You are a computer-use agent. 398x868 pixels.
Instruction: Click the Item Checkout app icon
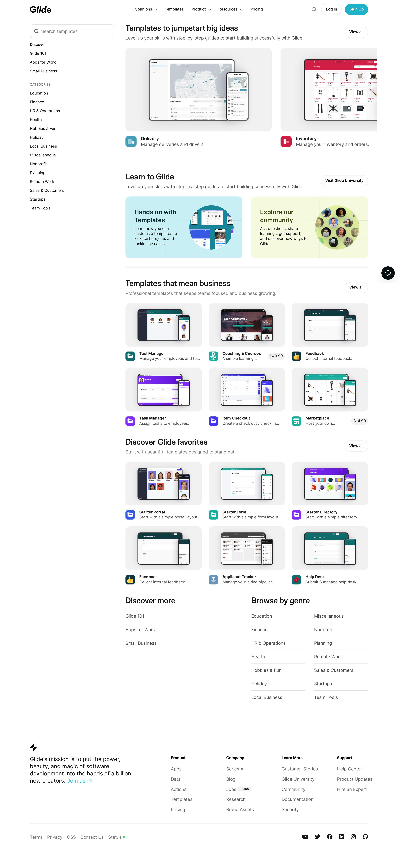click(x=213, y=421)
